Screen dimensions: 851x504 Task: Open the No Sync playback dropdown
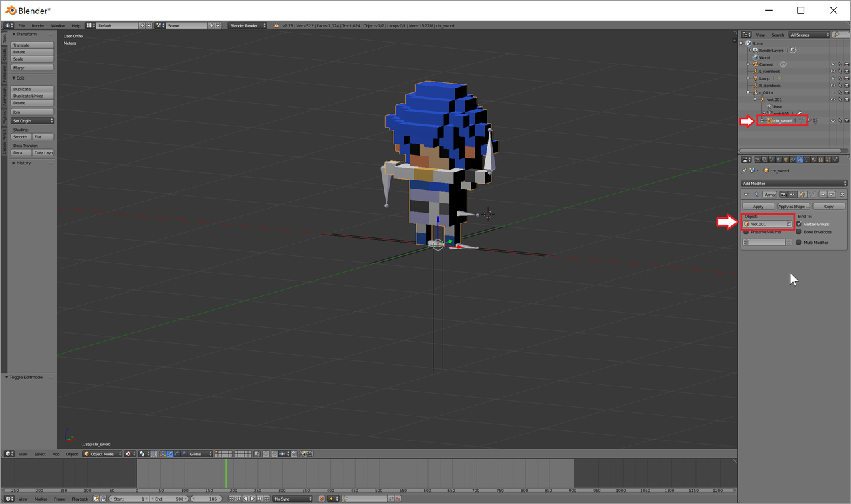[293, 499]
